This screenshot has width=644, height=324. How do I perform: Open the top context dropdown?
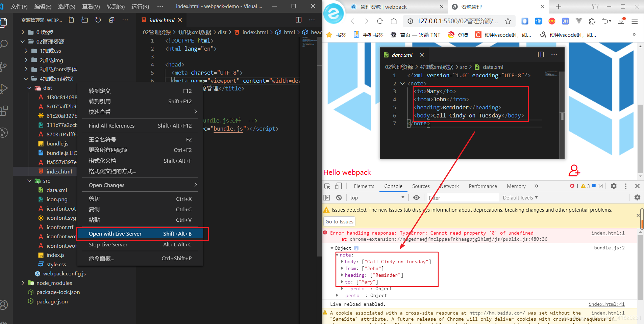pos(377,197)
